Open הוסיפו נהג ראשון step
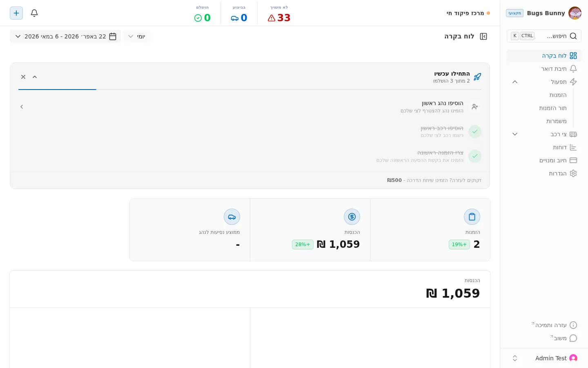 tap(250, 107)
